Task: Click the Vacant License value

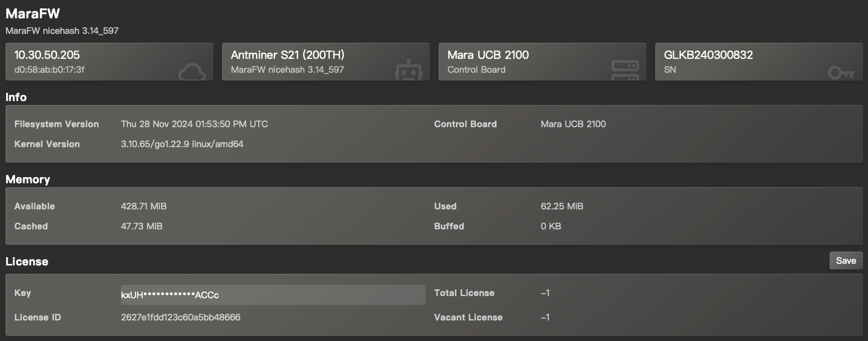Action: pyautogui.click(x=545, y=317)
